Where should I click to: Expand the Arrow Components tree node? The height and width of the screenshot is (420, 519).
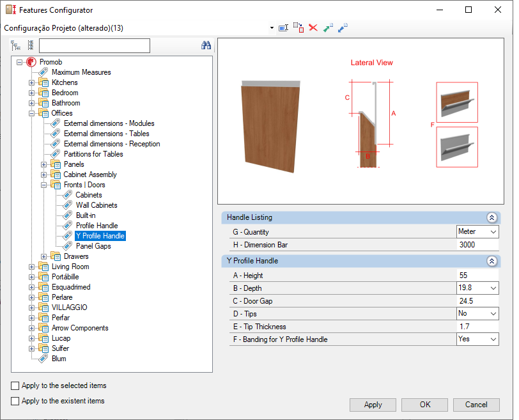(31, 329)
